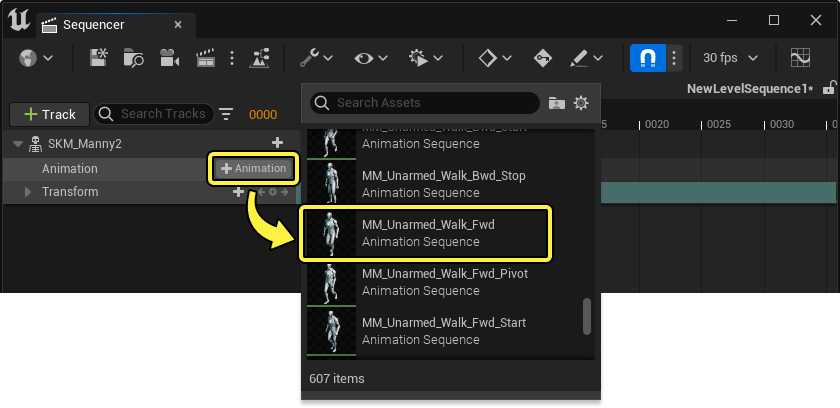This screenshot has width=840, height=408.
Task: Expand the arrow beside Playback Options icon
Action: click(x=438, y=58)
